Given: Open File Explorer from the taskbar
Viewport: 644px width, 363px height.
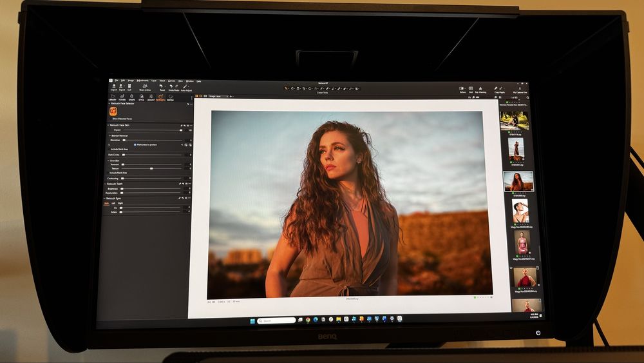Looking at the screenshot, I should (x=339, y=319).
